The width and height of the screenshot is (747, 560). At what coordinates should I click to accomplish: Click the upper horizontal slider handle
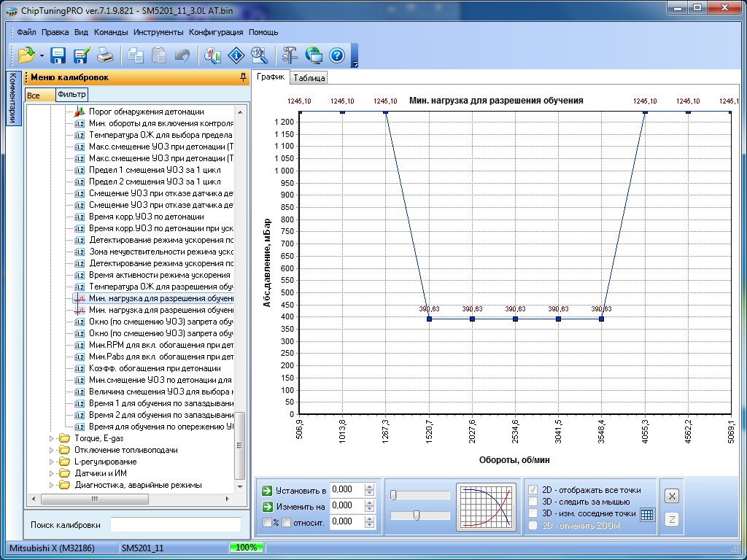point(393,495)
